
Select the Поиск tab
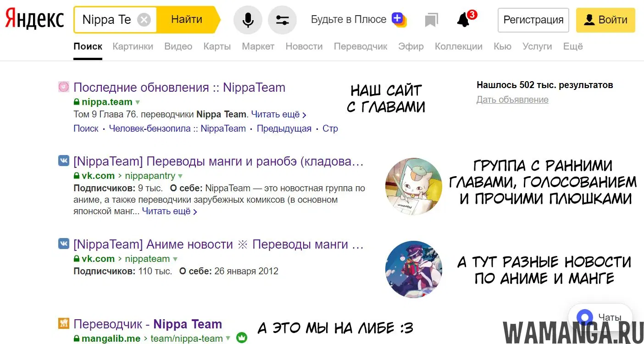(88, 46)
